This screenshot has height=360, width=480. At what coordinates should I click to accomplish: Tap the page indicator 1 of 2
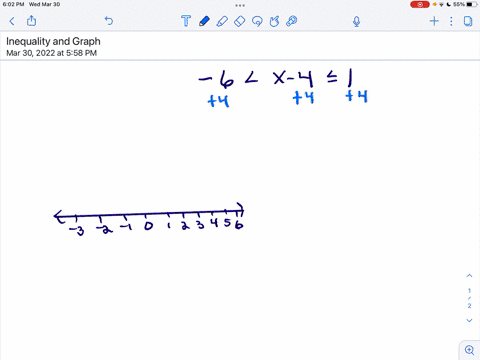point(469,298)
